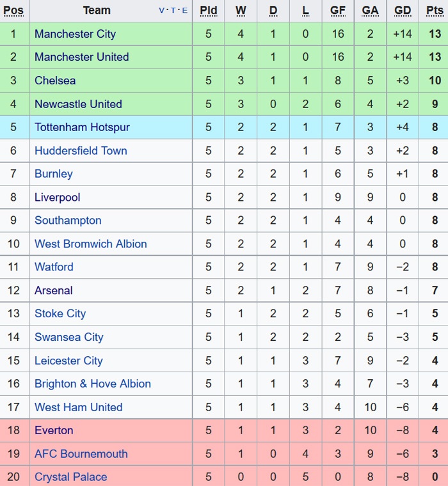Viewport: 448px width, 486px height.
Task: Click the V (view template) link
Action: [x=163, y=11]
